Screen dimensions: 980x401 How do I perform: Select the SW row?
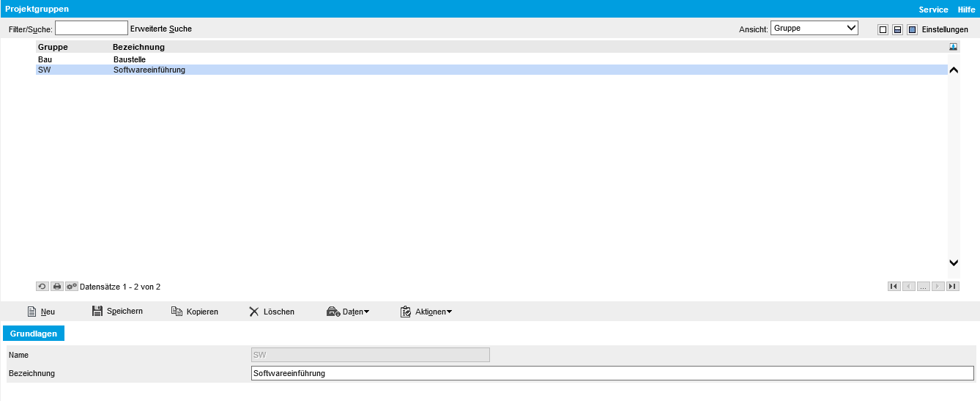click(x=491, y=70)
